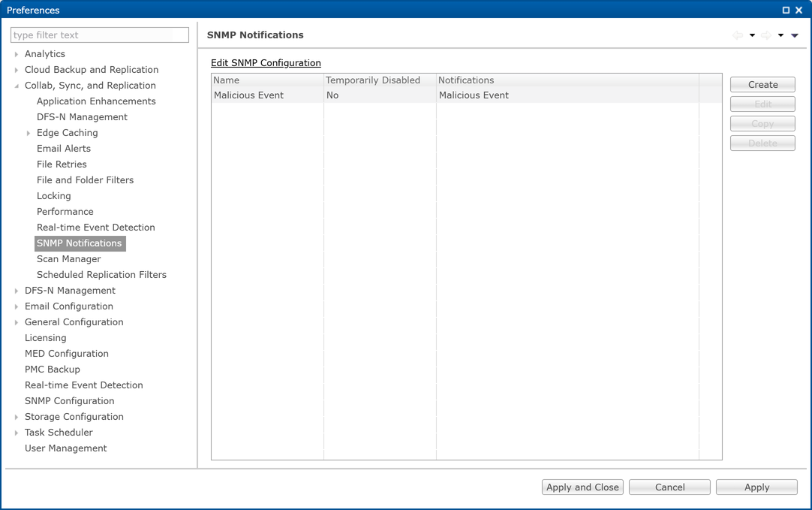Open the view menu triangle icon
Viewport: 812px width, 510px height.
pyautogui.click(x=795, y=35)
